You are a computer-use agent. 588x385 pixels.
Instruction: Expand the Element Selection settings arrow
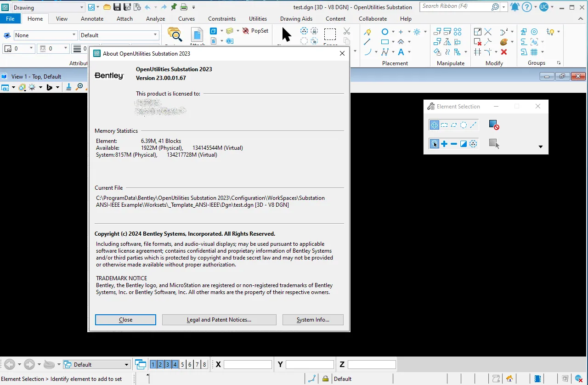pos(540,147)
